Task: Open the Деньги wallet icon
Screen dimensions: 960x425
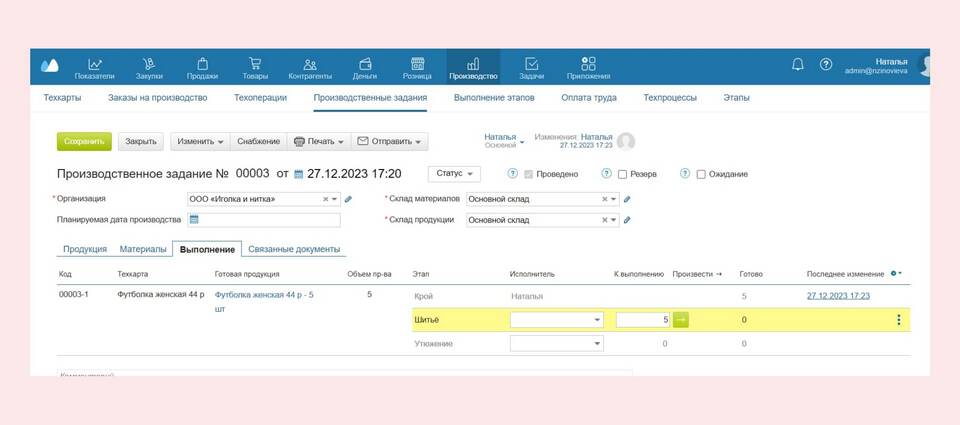Action: pyautogui.click(x=365, y=64)
